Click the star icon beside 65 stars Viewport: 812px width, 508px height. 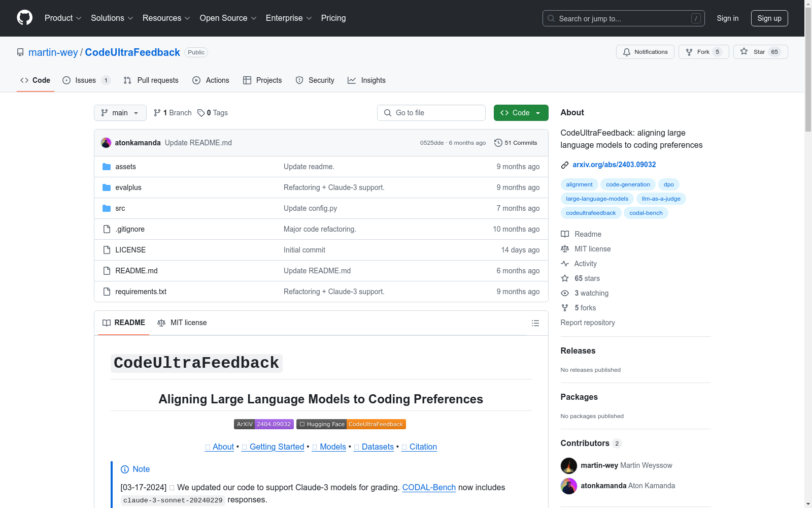click(565, 278)
